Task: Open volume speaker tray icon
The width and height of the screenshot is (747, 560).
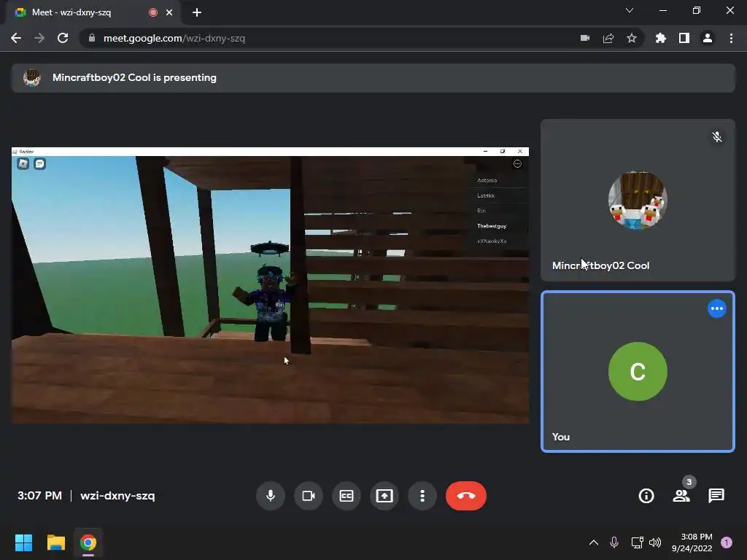Action: [x=655, y=542]
